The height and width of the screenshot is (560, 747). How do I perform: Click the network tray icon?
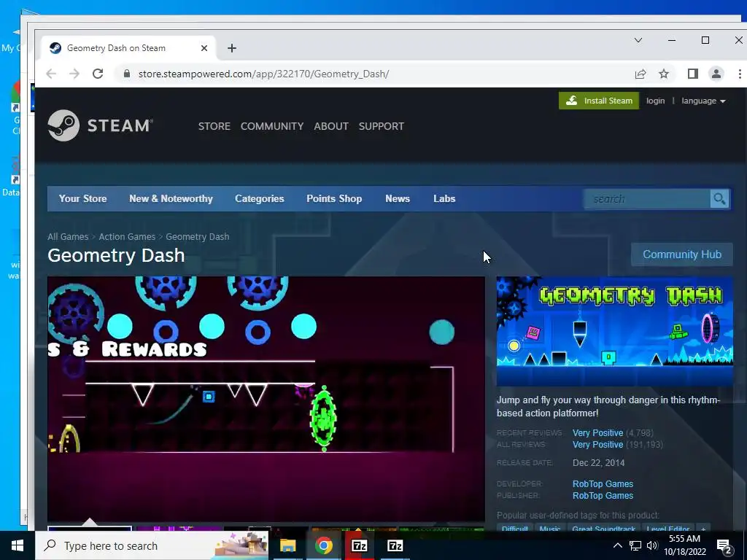(635, 545)
